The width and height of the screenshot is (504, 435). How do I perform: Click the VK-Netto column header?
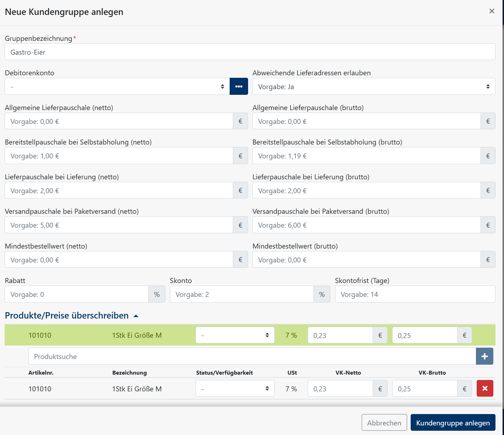348,373
